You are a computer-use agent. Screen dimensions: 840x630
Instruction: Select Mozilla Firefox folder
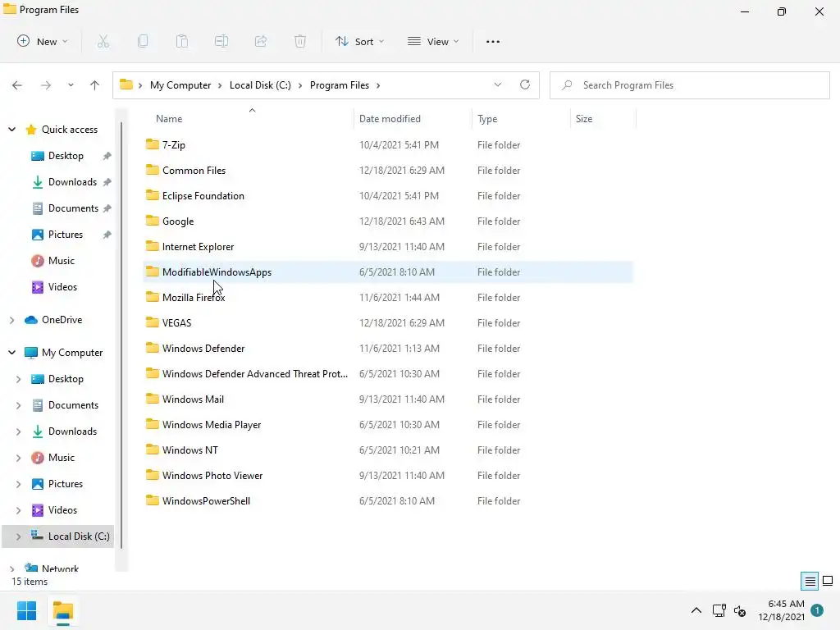194,297
